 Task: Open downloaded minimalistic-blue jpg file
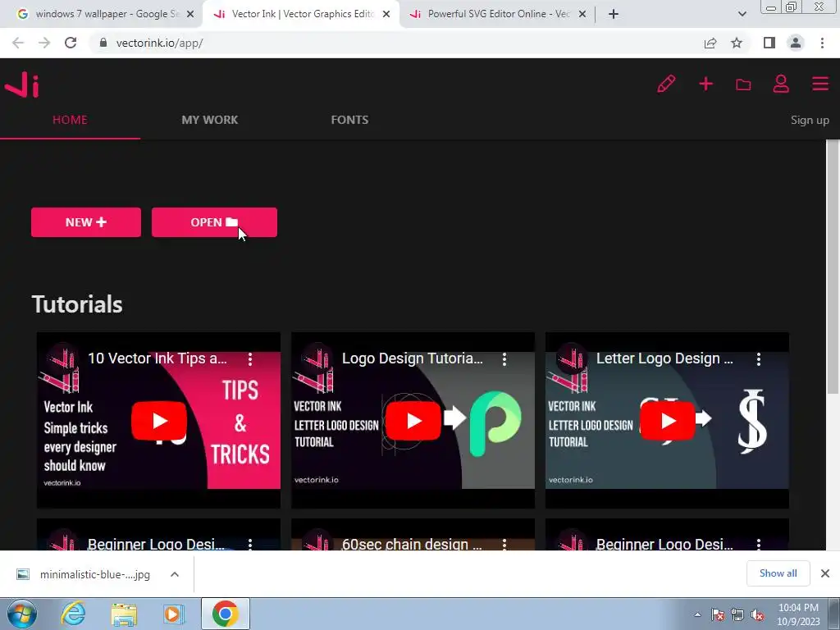tap(84, 574)
